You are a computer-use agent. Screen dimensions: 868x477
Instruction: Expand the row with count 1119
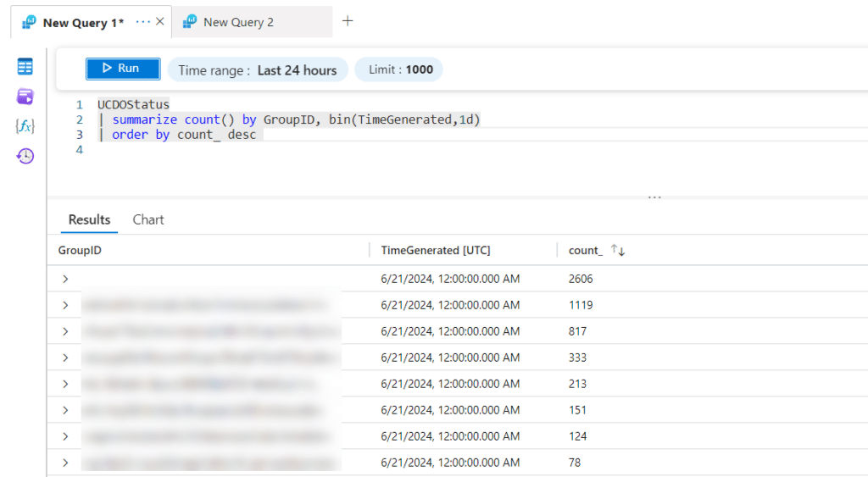pyautogui.click(x=65, y=305)
